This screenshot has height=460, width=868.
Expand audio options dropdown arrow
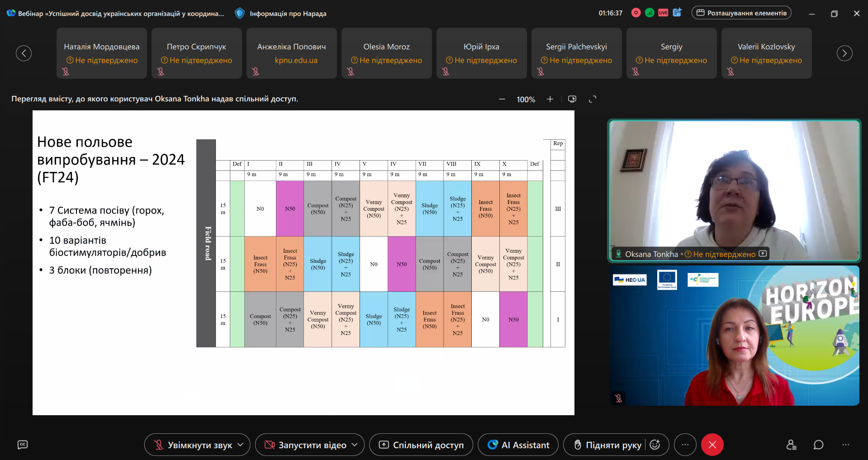[241, 445]
